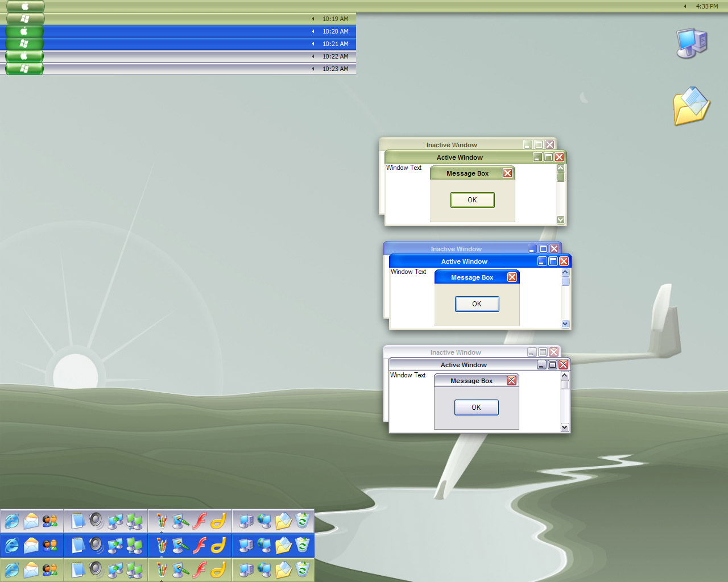Viewport: 728px width, 582px height.
Task: Expand tray arrow beside the 10:21 AM clock
Action: point(313,44)
